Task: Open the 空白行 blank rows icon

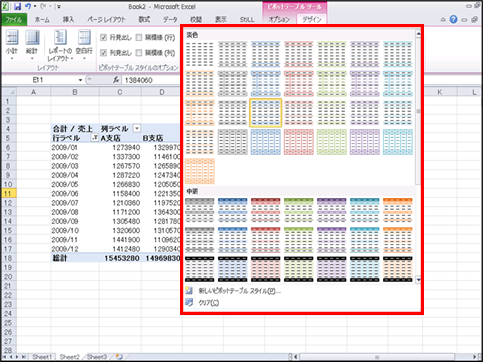Action: 84,44
